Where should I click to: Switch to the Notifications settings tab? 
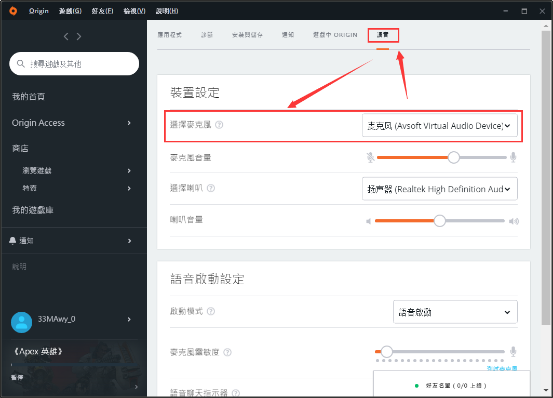(288, 35)
